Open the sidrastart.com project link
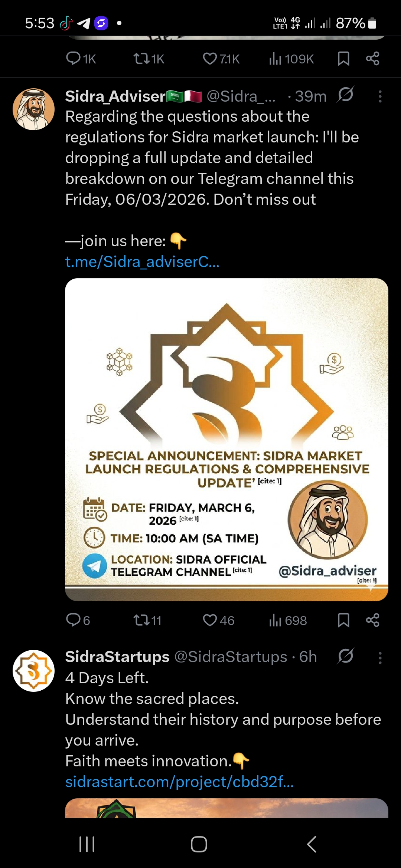Image resolution: width=401 pixels, height=868 pixels. 179,782
